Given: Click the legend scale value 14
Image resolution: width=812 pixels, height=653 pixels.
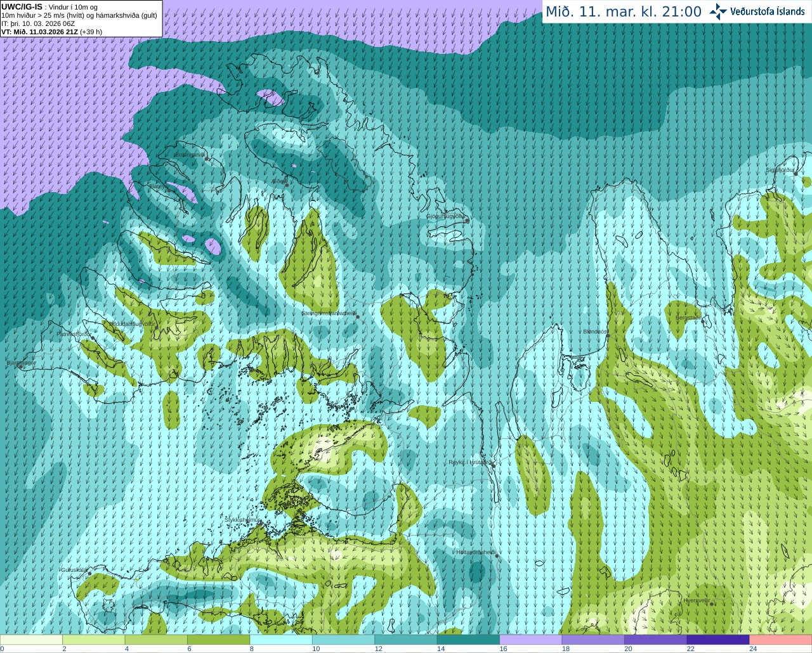Looking at the screenshot, I should tap(441, 649).
